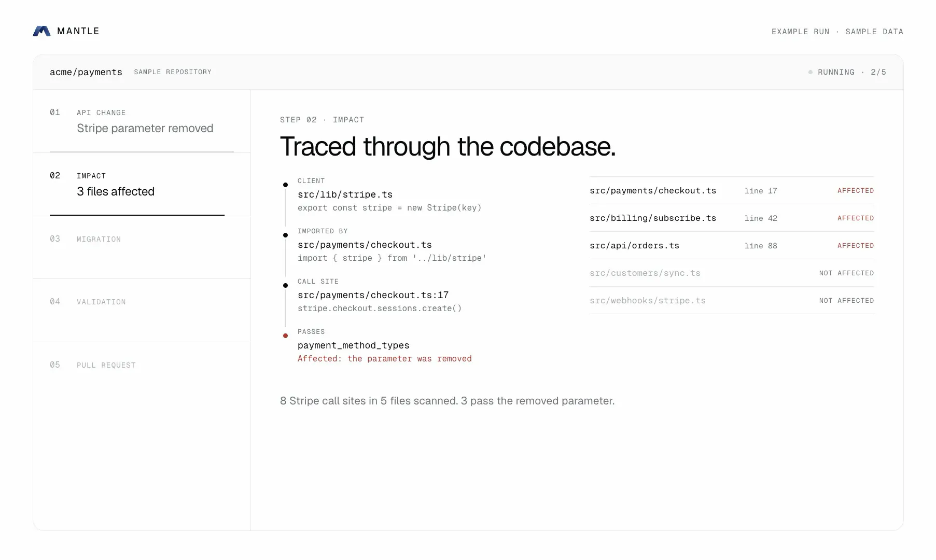Click the 'Sample Repository' label
This screenshot has height=560, width=936.
pos(173,72)
